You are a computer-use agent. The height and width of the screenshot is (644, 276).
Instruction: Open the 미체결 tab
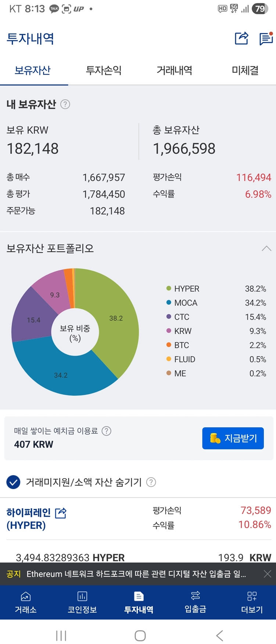(x=245, y=70)
